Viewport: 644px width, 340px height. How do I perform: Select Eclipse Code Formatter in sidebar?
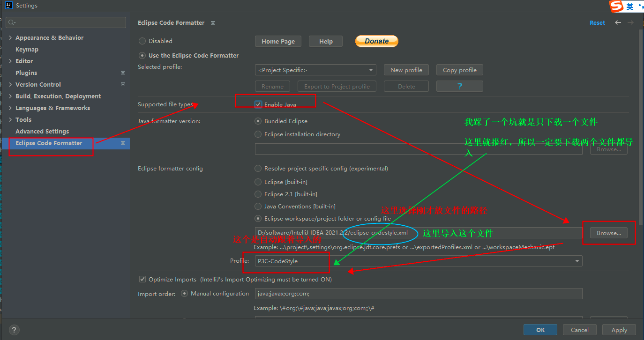[66, 143]
